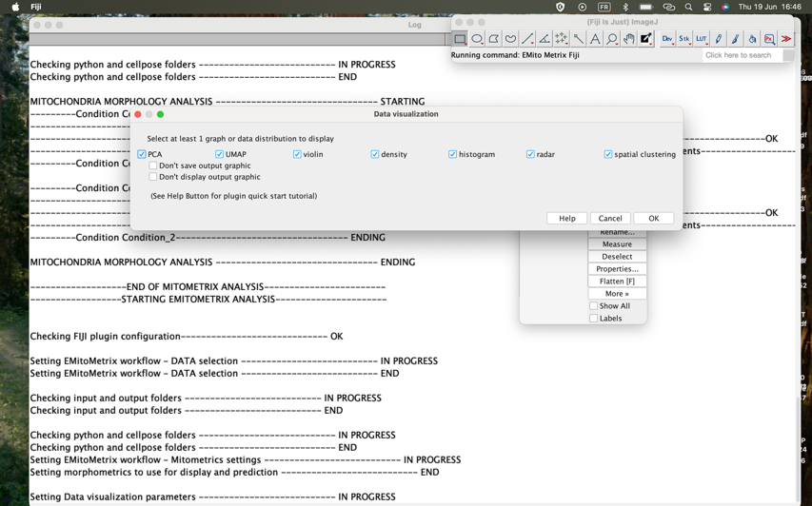This screenshot has height=506, width=812.
Task: Uncheck the density checkbox
Action: (x=374, y=154)
